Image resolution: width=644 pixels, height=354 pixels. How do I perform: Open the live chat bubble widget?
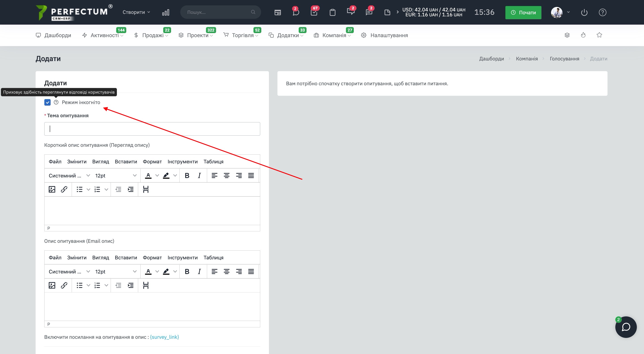tap(626, 327)
